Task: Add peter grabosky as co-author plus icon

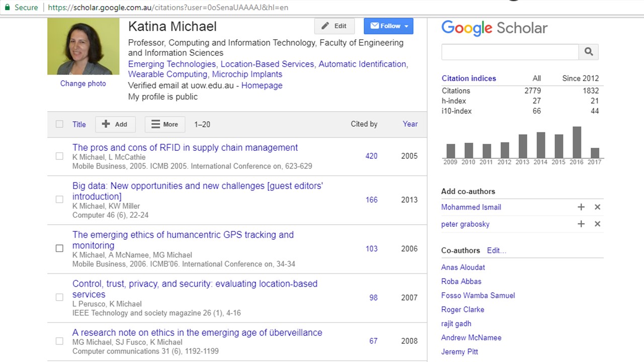Action: click(x=581, y=224)
